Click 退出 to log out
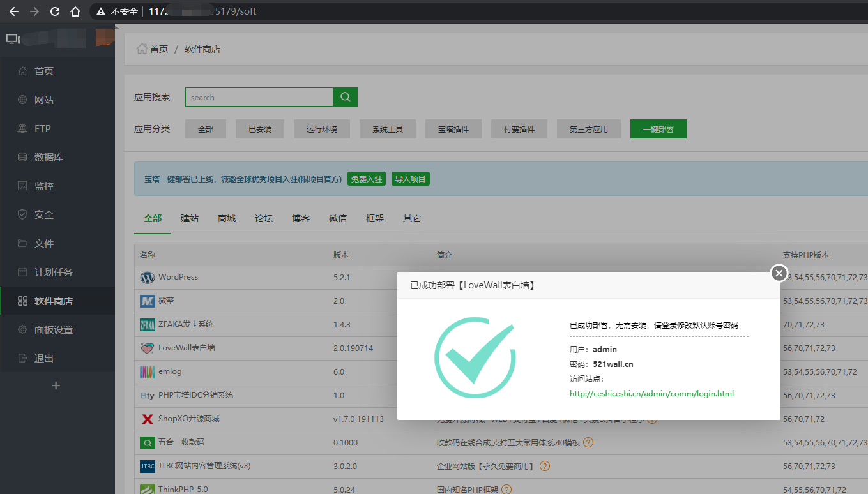The height and width of the screenshot is (494, 868). click(57, 358)
